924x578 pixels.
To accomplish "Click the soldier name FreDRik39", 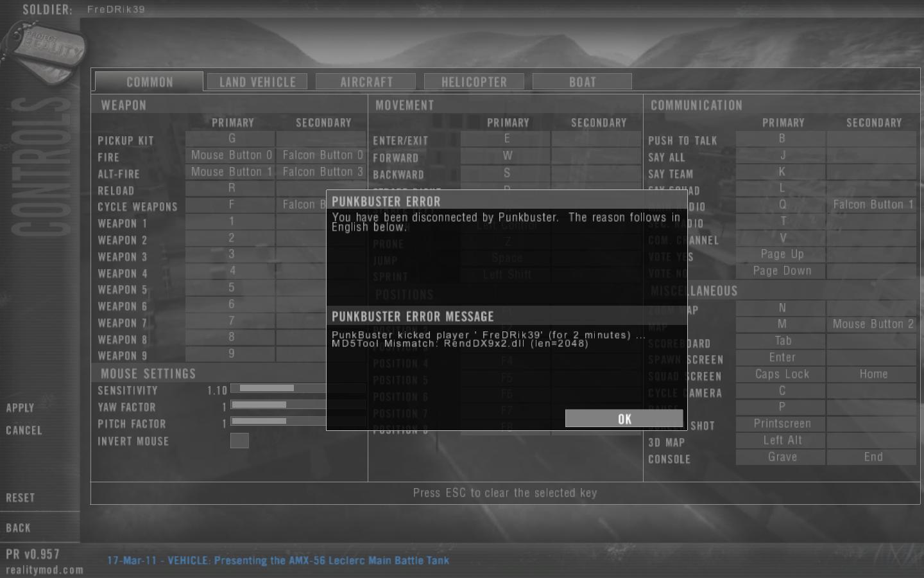I will pyautogui.click(x=116, y=10).
